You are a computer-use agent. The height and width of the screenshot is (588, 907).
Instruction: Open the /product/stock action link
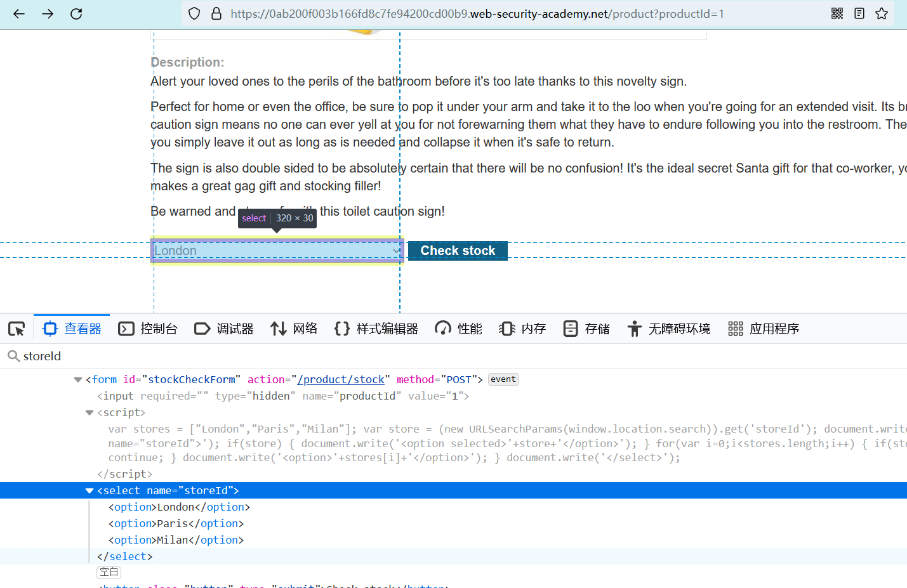click(x=341, y=379)
